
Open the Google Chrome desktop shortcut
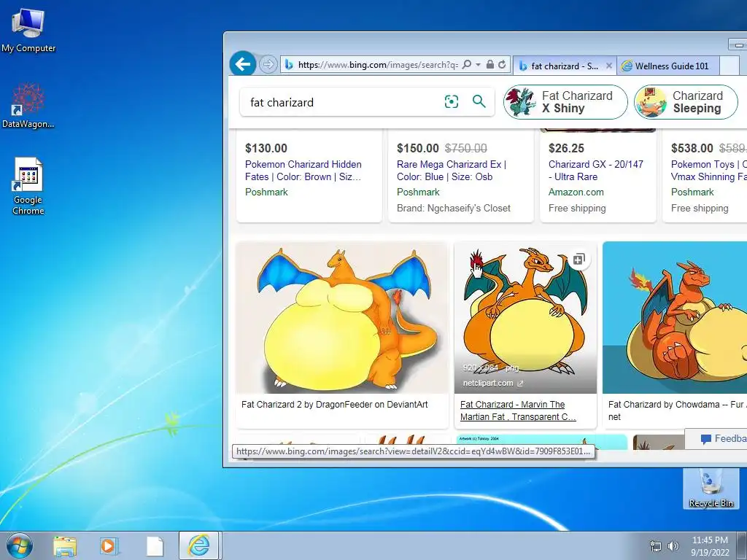(28, 186)
